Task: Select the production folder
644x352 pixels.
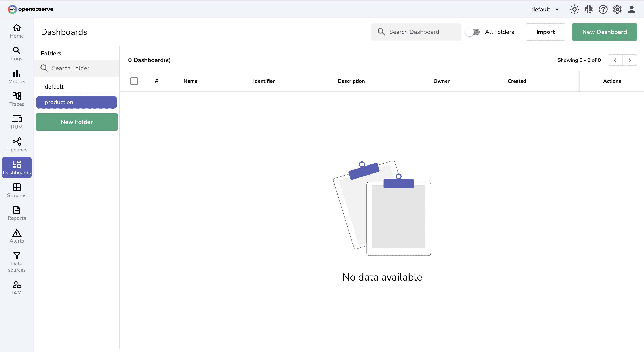Action: pos(76,102)
